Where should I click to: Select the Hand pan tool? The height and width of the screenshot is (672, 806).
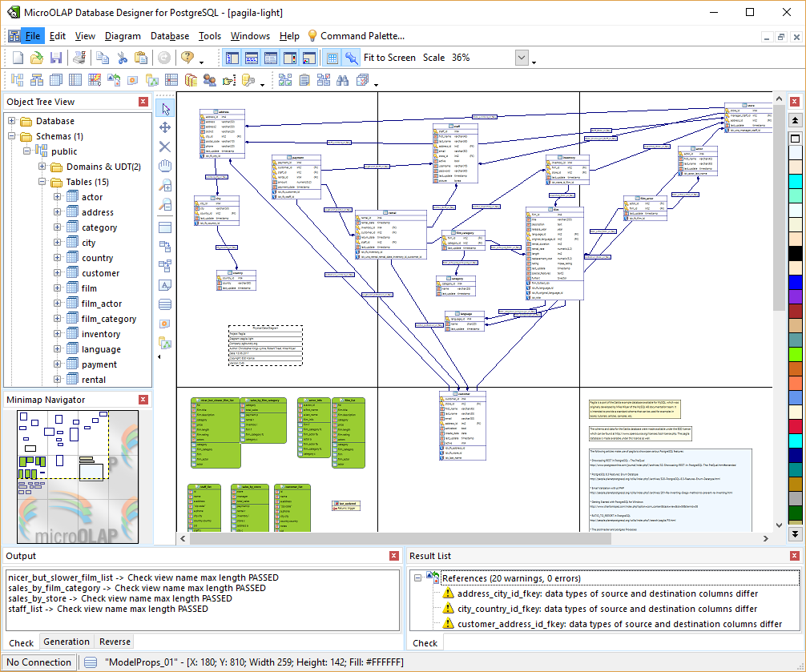tap(165, 166)
